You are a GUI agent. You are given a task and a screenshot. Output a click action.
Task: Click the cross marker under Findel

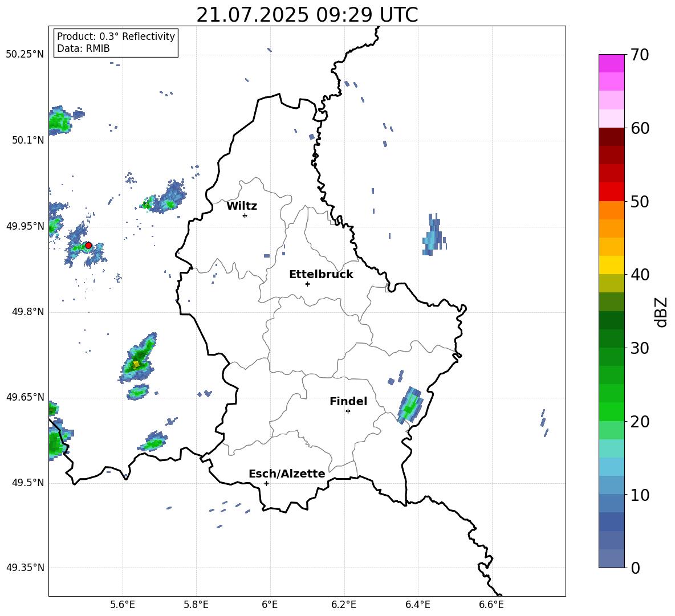pos(348,411)
